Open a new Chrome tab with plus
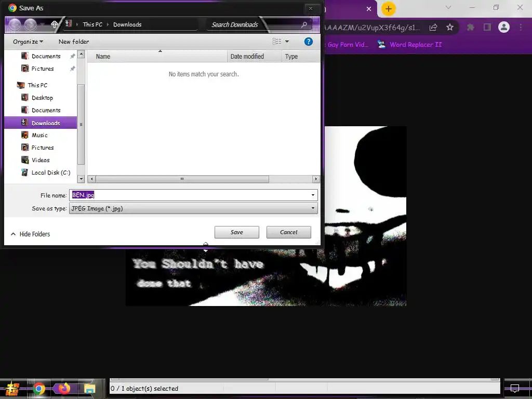532x399 pixels. pos(389,9)
